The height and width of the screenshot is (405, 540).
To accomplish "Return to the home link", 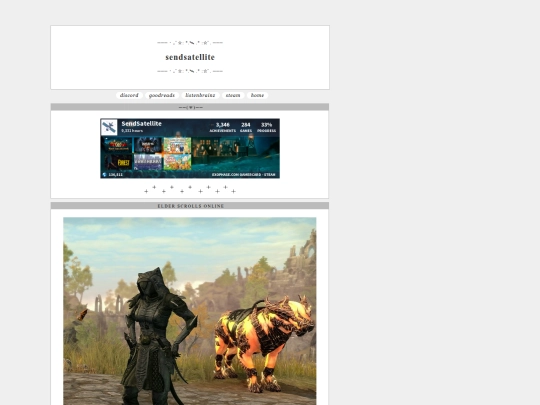I will tap(257, 95).
